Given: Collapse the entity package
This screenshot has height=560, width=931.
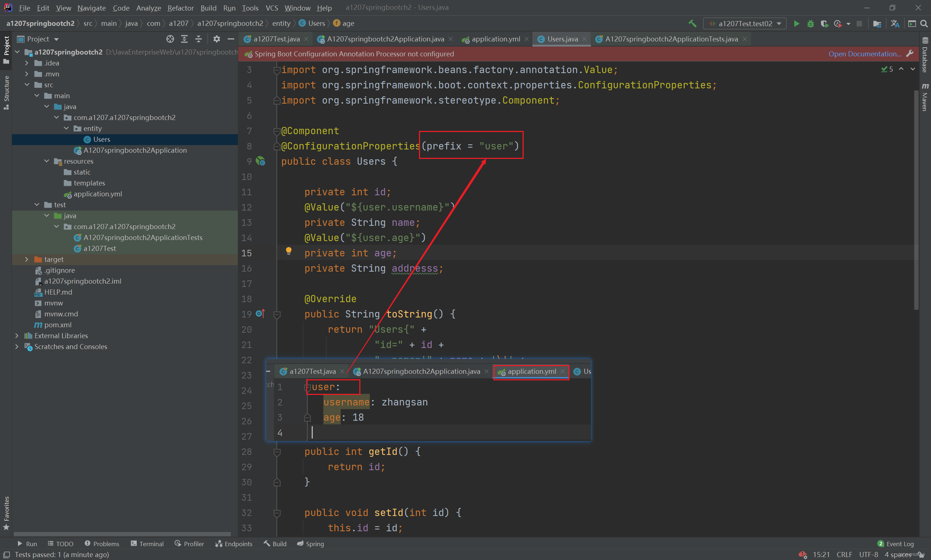Looking at the screenshot, I should click(x=66, y=128).
